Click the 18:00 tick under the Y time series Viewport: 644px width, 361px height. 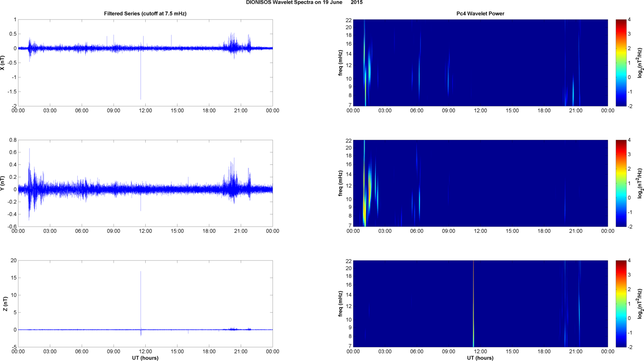(209, 231)
